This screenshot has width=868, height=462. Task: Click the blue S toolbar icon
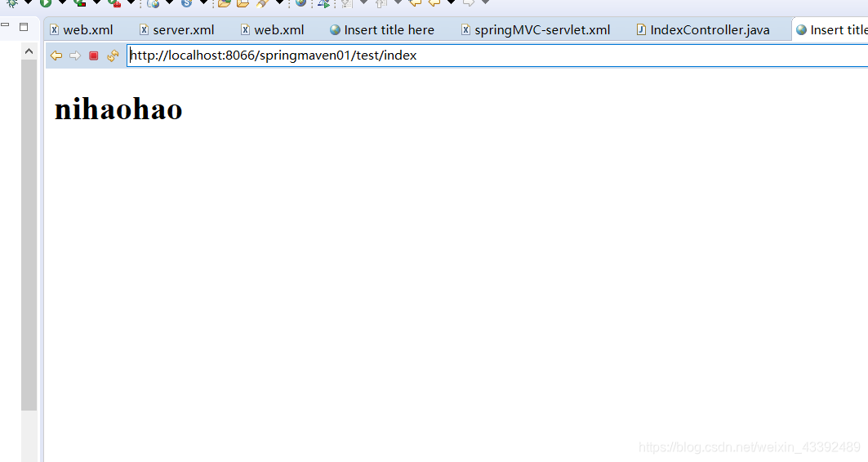[x=186, y=3]
